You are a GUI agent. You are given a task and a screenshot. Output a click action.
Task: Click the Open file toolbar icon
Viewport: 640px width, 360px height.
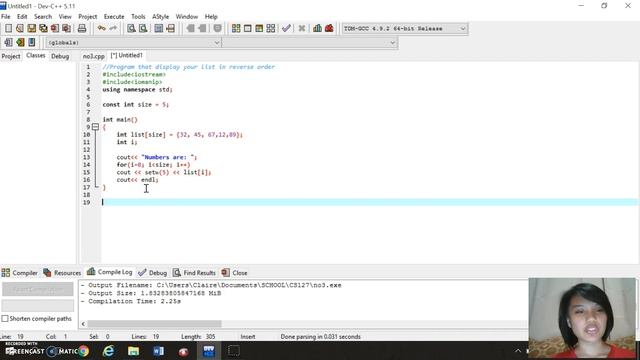pos(20,28)
